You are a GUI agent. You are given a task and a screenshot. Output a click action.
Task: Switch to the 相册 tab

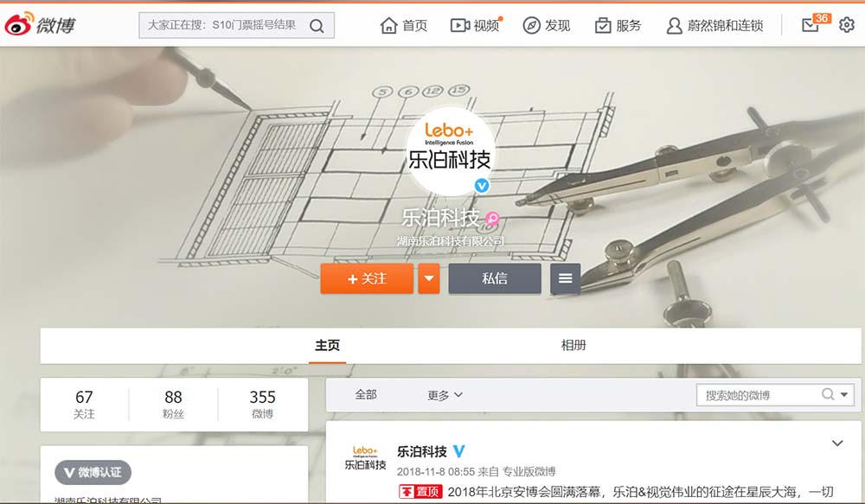click(573, 345)
